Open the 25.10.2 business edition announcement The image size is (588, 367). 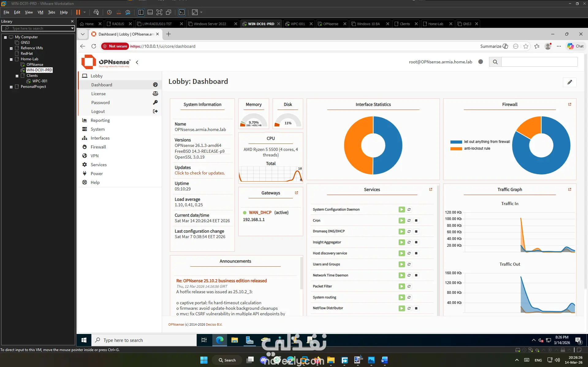[x=222, y=281]
